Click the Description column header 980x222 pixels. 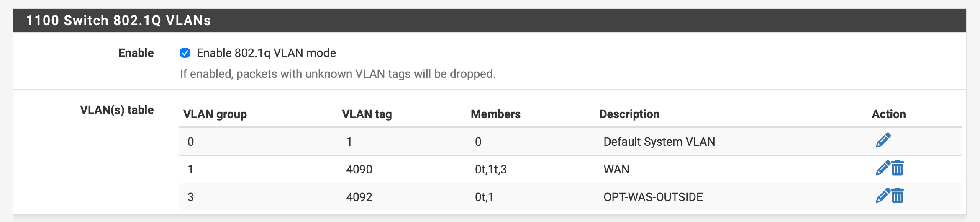[x=629, y=114]
